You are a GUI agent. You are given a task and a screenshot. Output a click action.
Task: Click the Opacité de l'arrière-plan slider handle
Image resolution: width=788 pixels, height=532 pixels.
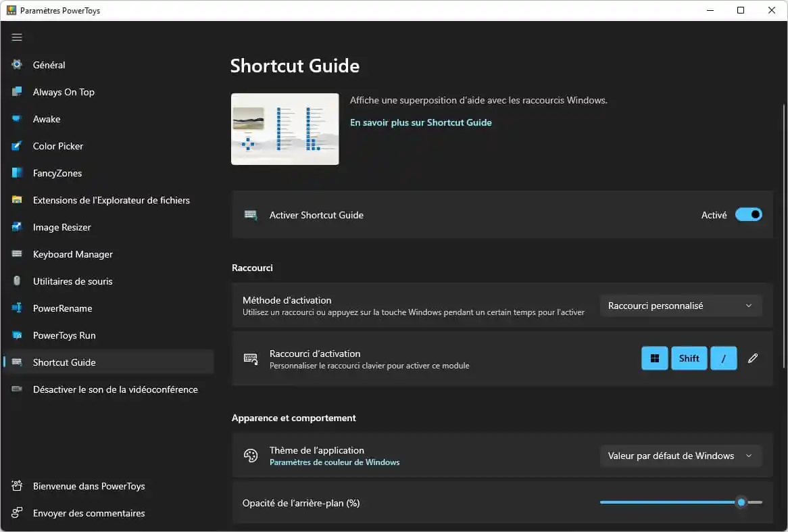[741, 502]
